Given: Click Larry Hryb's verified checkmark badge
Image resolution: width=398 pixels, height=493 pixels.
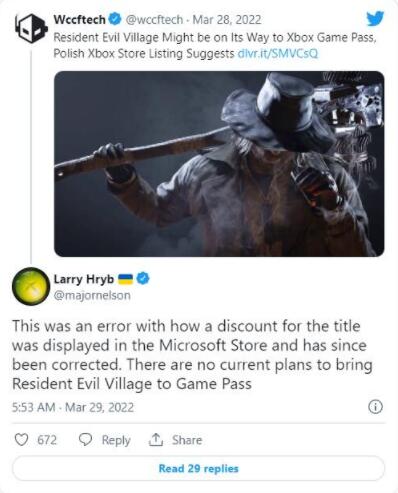Looking at the screenshot, I should (143, 278).
